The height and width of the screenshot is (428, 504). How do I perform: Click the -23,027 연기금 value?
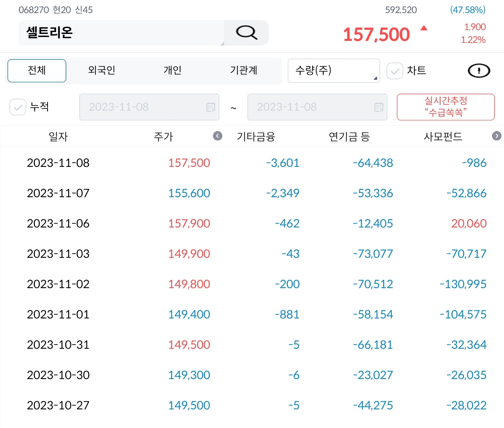[373, 375]
